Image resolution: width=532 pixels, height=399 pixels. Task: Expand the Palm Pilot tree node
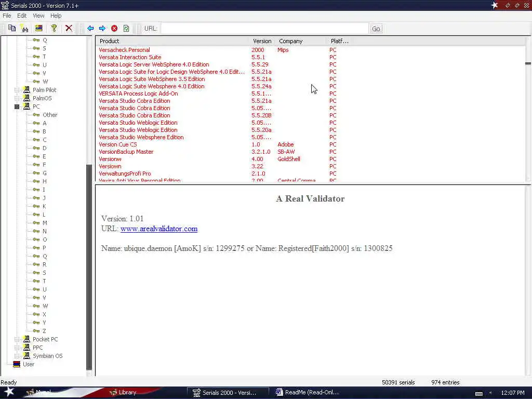click(17, 90)
